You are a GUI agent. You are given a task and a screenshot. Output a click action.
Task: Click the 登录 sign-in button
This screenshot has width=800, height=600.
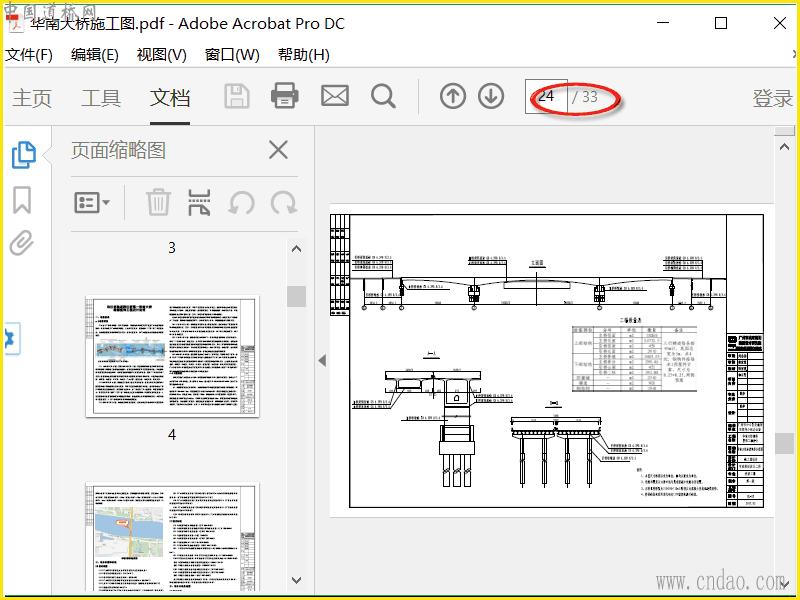772,98
